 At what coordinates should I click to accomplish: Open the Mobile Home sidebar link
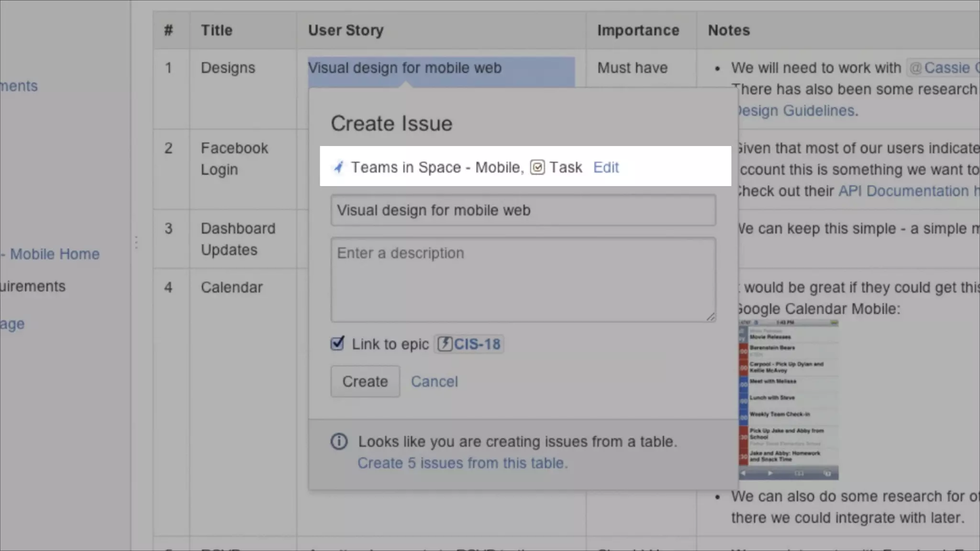point(55,254)
